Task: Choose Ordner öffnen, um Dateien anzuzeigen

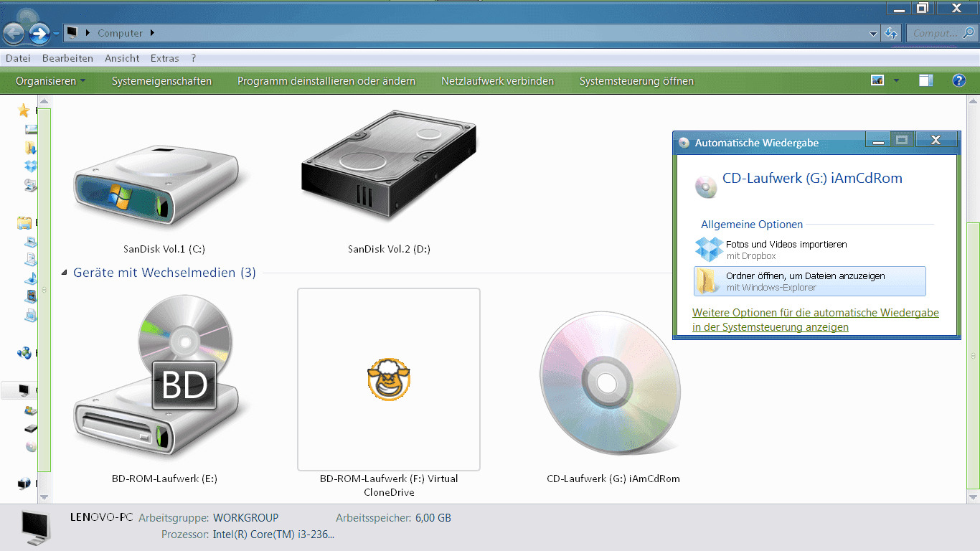Action: [x=810, y=281]
